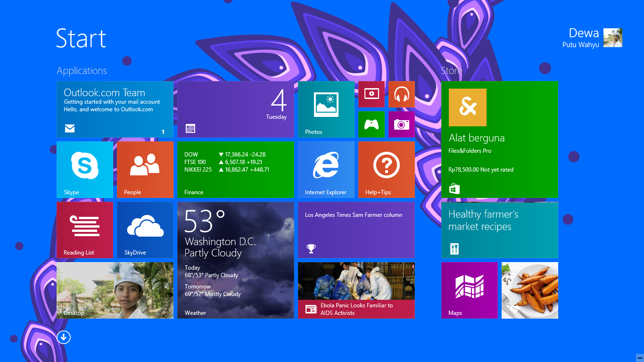Open the Ebola Panic news story tile

(x=356, y=290)
